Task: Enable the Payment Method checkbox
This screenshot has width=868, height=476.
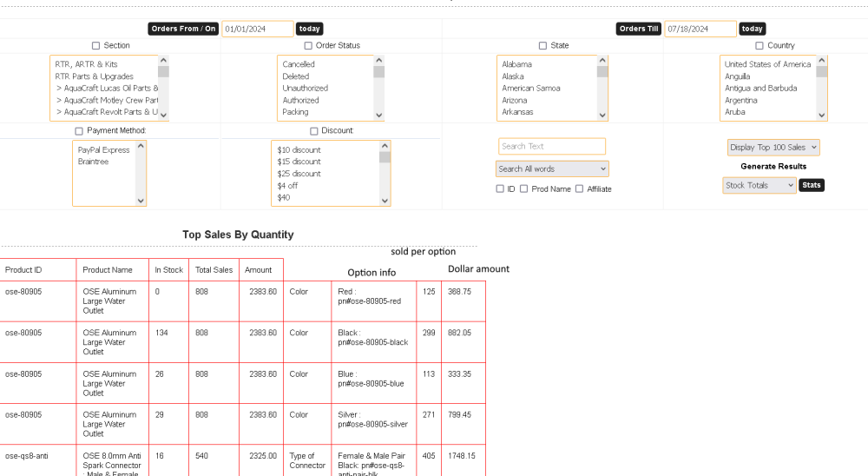Action: (x=79, y=131)
